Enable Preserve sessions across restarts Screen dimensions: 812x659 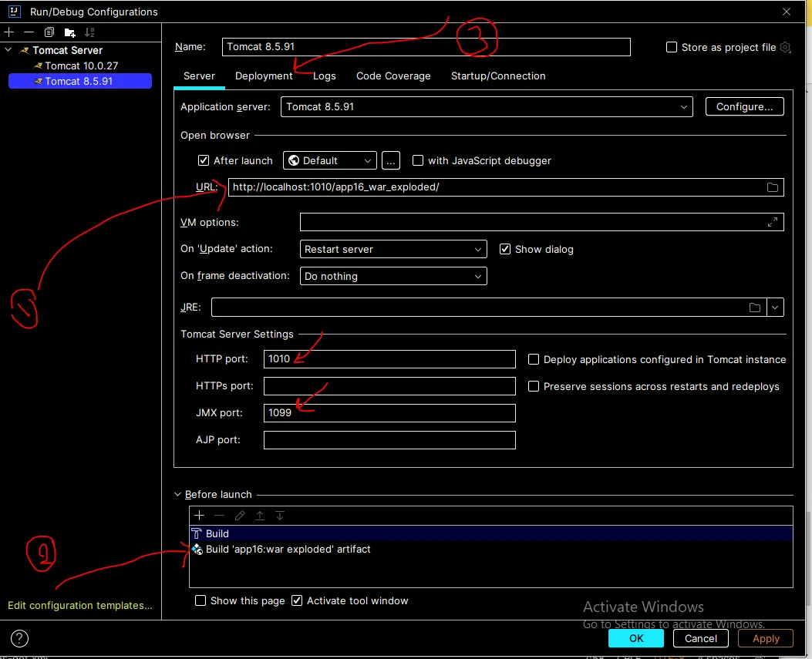tap(534, 386)
